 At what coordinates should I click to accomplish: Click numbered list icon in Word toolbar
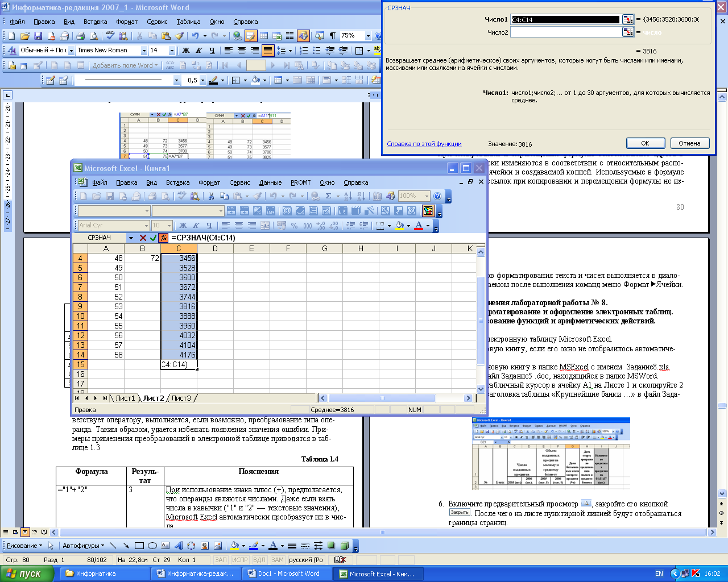click(x=304, y=51)
